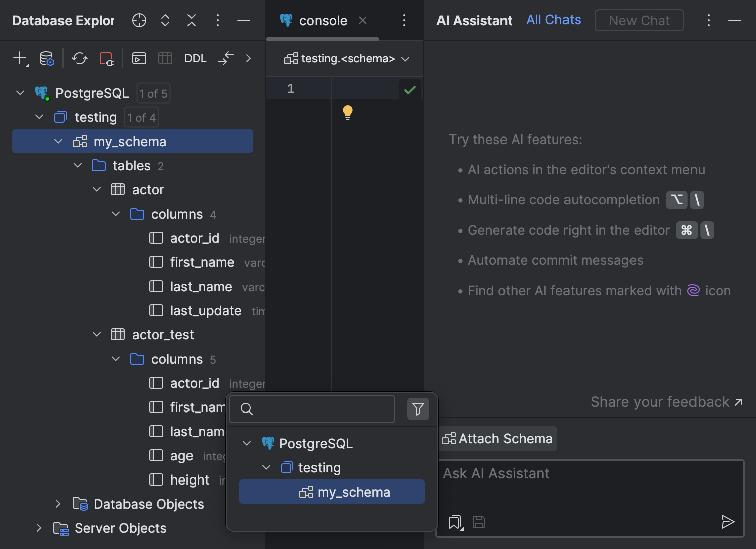The image size is (756, 549).
Task: Click the lightbulb intention icon in the console
Action: (x=347, y=112)
